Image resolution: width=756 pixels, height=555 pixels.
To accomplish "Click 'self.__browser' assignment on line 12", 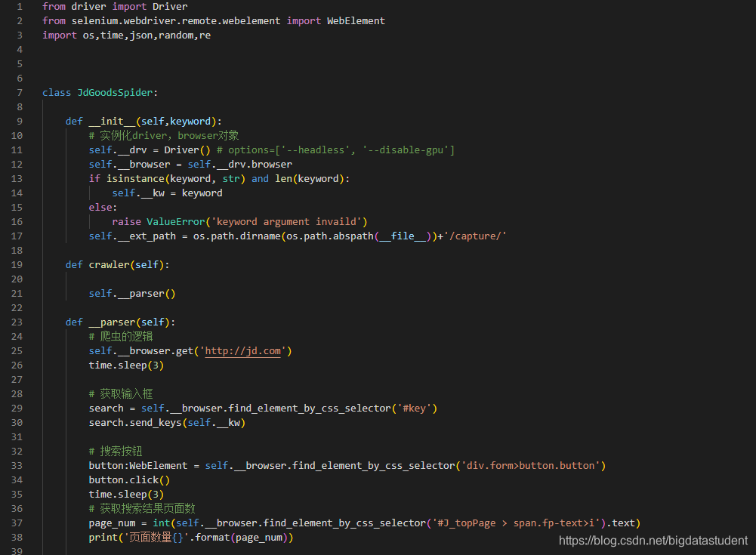I will [x=129, y=165].
